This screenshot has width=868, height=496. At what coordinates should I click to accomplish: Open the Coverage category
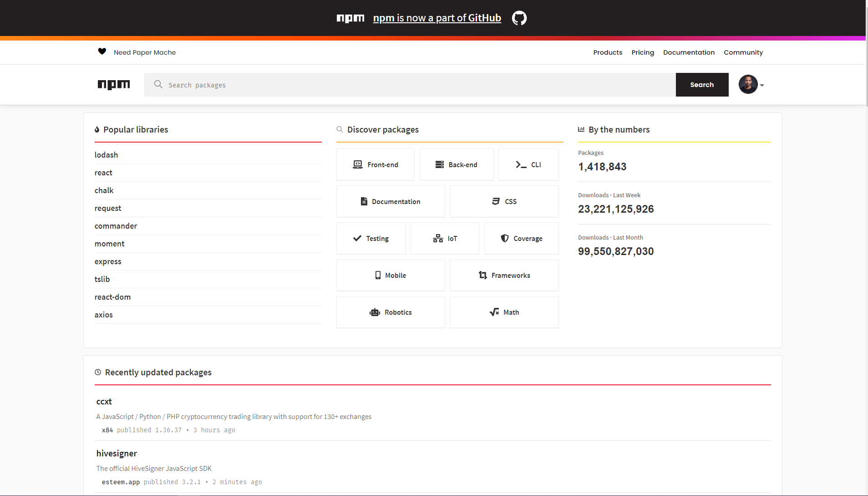pyautogui.click(x=522, y=238)
